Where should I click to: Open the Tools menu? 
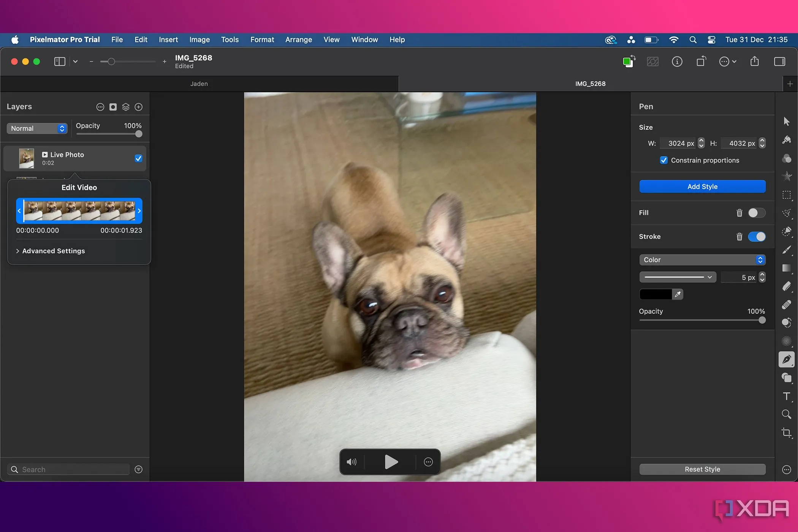point(230,40)
